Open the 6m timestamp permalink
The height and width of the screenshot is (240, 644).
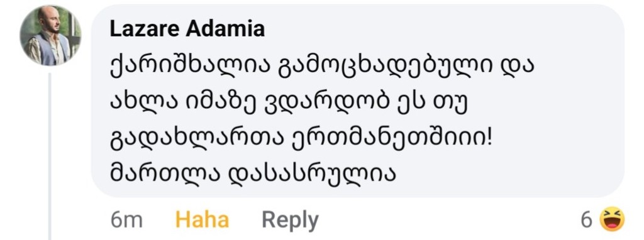(126, 221)
